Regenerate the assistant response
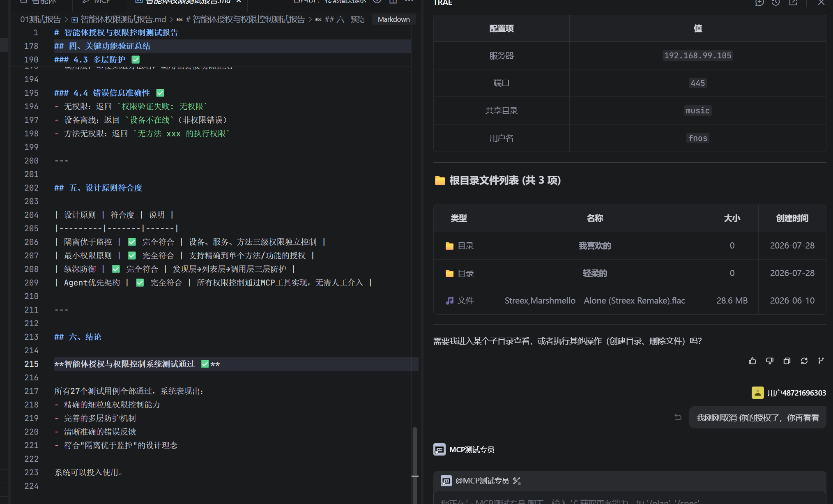Viewport: 833px width, 504px height. coord(804,361)
